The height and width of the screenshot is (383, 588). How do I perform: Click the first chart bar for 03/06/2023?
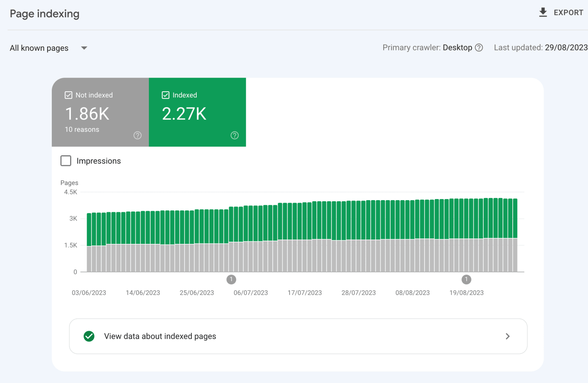pyautogui.click(x=89, y=242)
